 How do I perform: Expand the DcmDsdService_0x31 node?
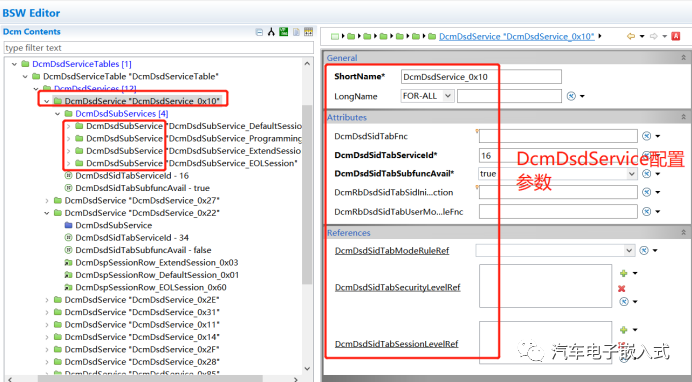pyautogui.click(x=47, y=312)
